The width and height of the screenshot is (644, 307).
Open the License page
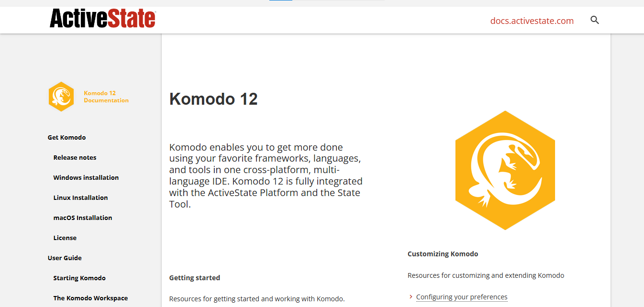[x=65, y=238]
